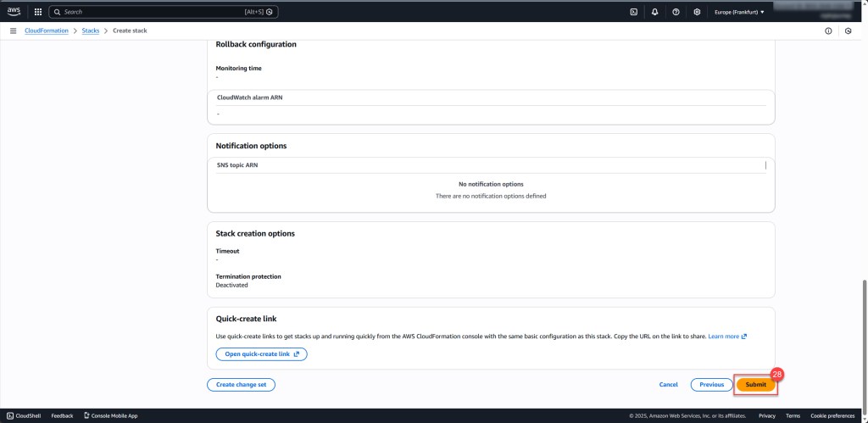
Task: Cancel the stack creation
Action: tap(668, 385)
